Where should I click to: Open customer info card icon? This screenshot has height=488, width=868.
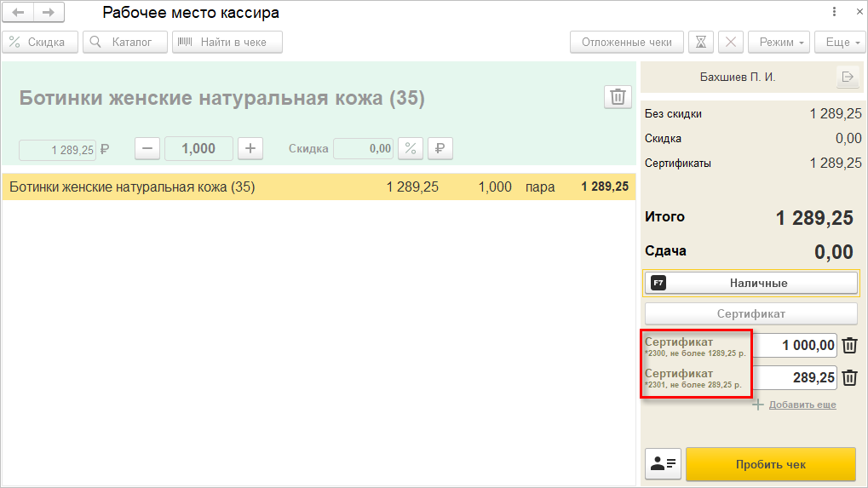(x=664, y=463)
